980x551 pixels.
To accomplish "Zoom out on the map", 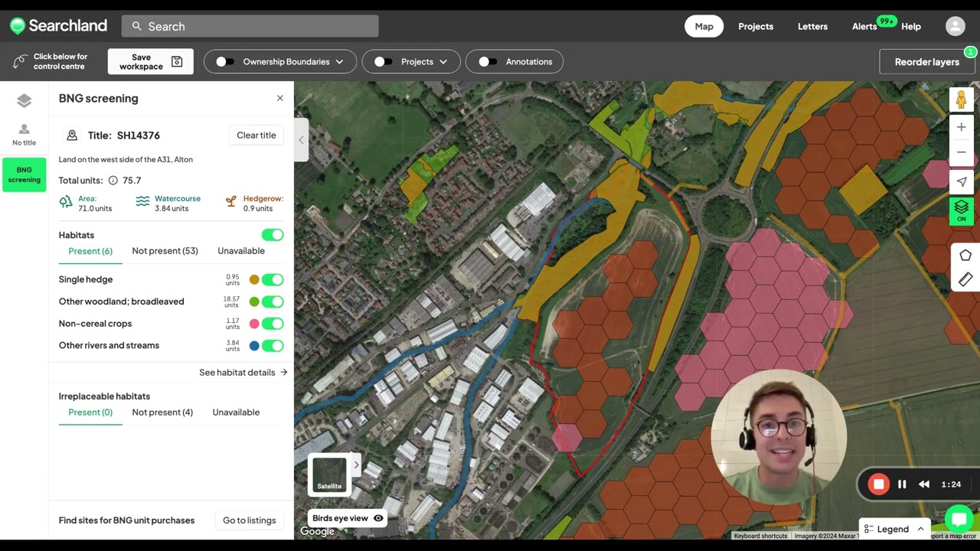I will click(962, 152).
